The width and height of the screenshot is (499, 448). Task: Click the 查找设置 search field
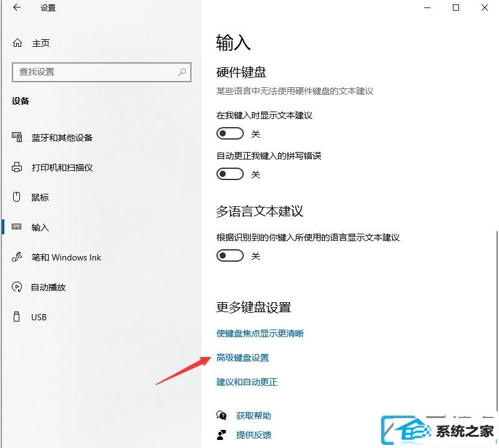click(102, 72)
